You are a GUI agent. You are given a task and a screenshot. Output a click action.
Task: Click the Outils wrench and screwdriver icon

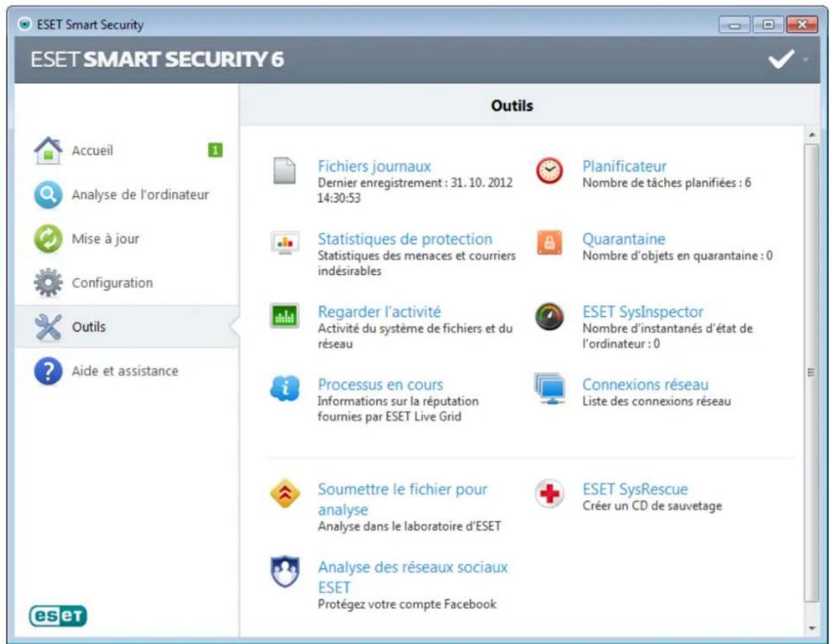(48, 327)
